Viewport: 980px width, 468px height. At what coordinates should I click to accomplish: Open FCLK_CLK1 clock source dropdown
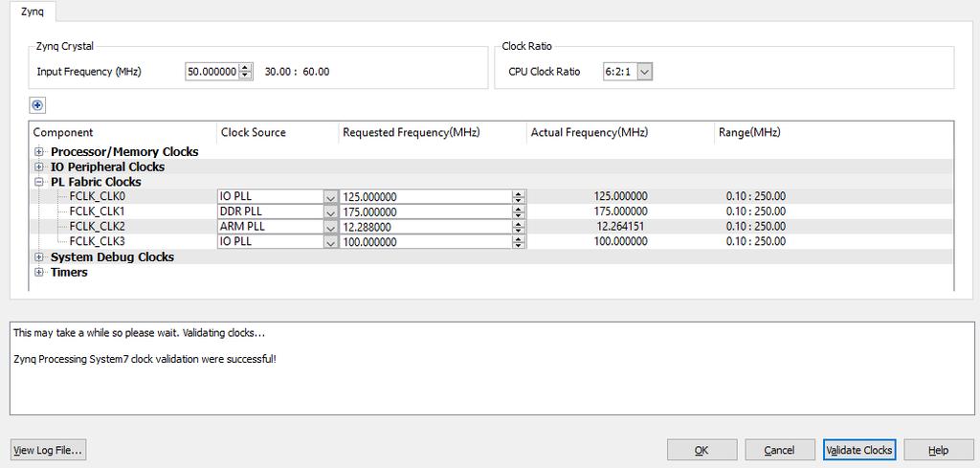point(330,212)
